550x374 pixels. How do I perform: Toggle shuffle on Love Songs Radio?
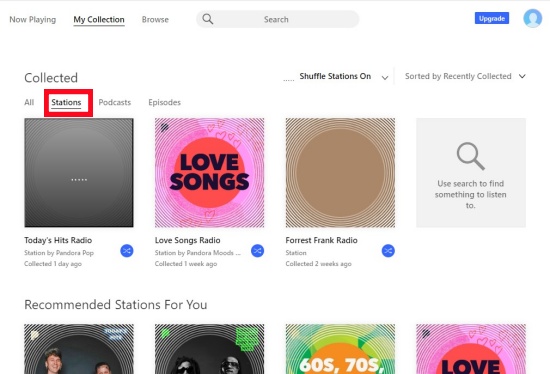pos(257,251)
